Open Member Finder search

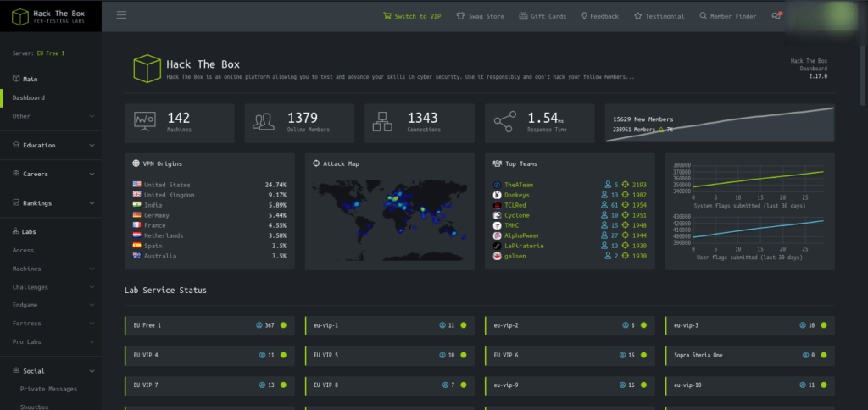tap(729, 15)
